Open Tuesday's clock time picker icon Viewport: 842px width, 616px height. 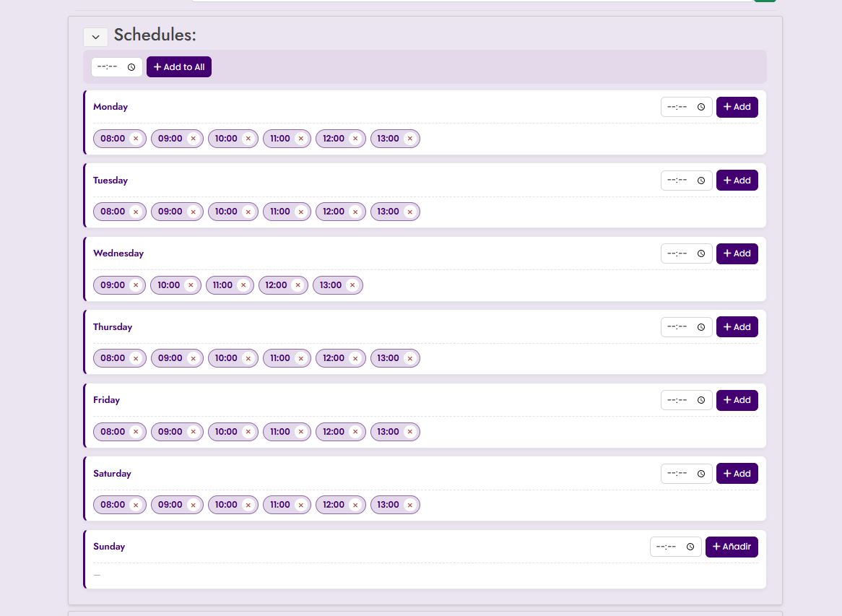pos(701,181)
